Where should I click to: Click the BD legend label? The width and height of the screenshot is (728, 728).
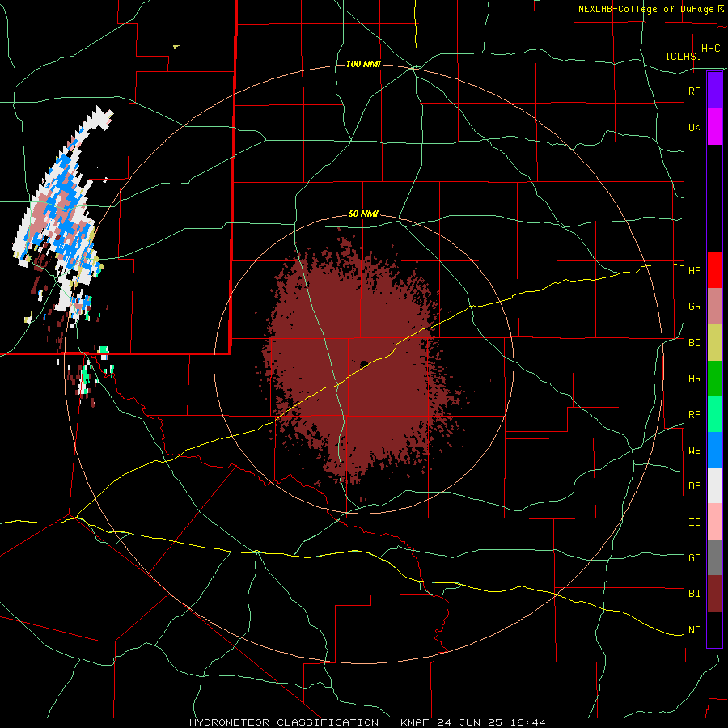pyautogui.click(x=695, y=343)
